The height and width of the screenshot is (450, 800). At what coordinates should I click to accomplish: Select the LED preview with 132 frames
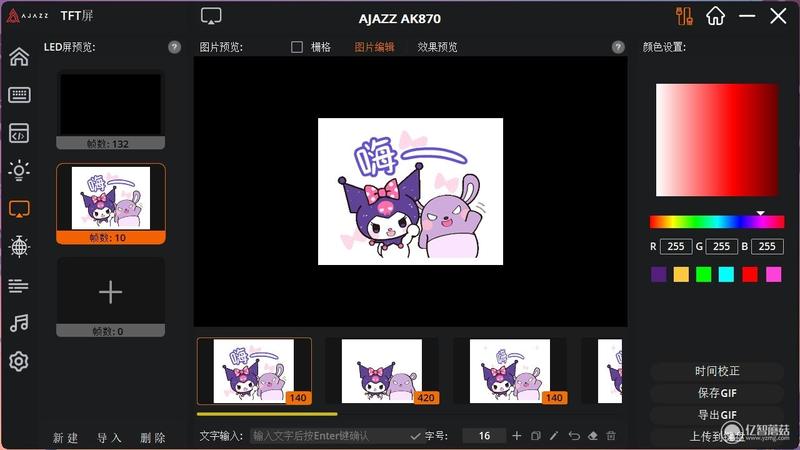click(111, 110)
